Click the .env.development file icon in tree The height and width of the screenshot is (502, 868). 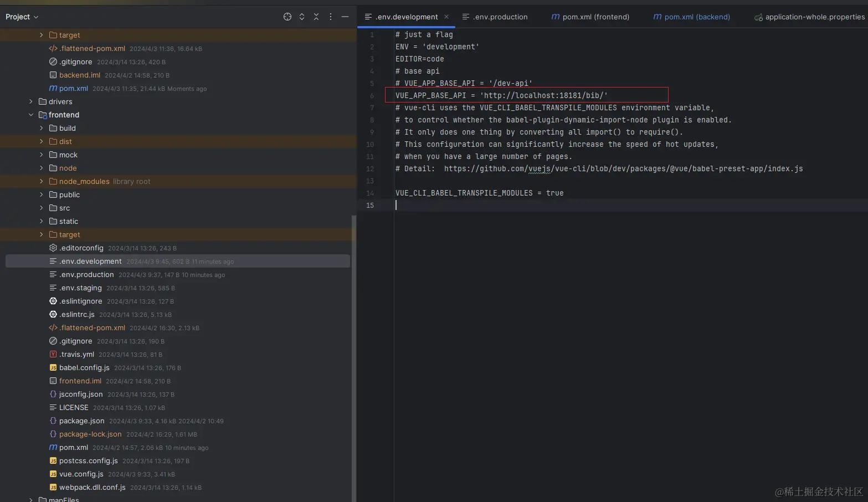pyautogui.click(x=53, y=261)
